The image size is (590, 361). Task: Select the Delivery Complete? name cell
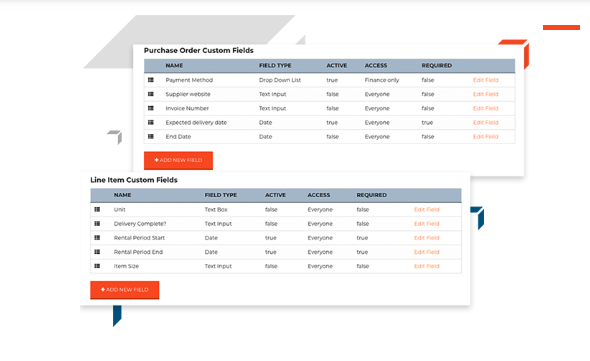click(x=140, y=224)
